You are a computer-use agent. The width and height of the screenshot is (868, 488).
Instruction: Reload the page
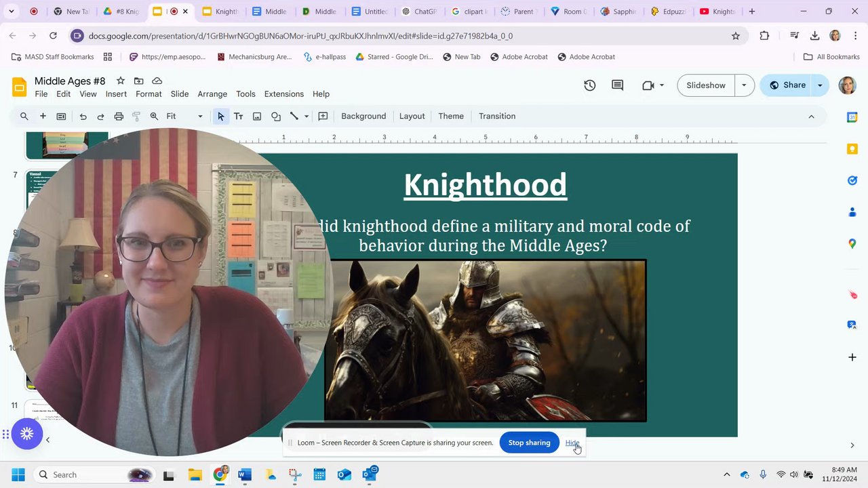[53, 36]
